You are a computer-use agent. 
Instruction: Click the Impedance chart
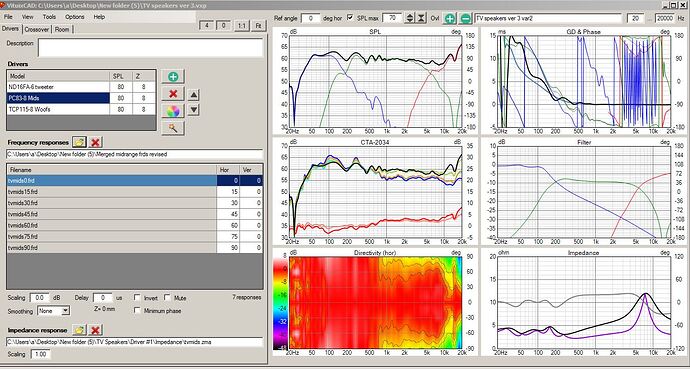(x=584, y=303)
